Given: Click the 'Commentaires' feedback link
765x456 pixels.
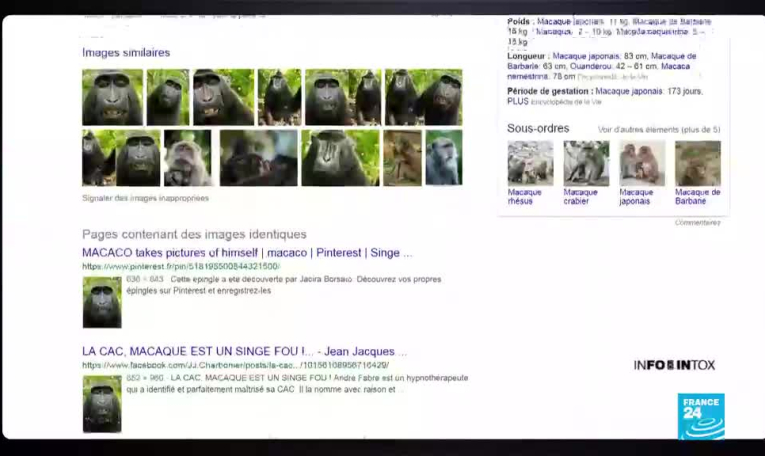Looking at the screenshot, I should pyautogui.click(x=697, y=222).
